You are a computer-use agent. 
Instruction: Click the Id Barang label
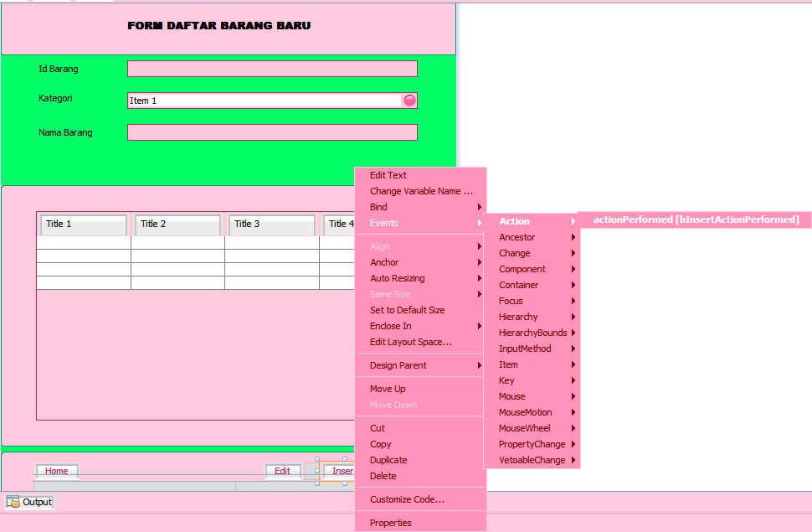pyautogui.click(x=59, y=69)
